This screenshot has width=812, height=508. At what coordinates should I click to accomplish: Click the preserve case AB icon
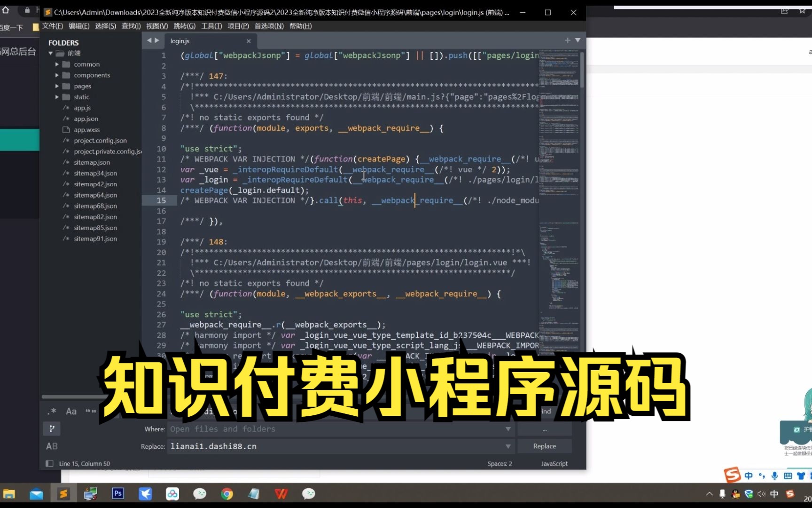(x=52, y=446)
